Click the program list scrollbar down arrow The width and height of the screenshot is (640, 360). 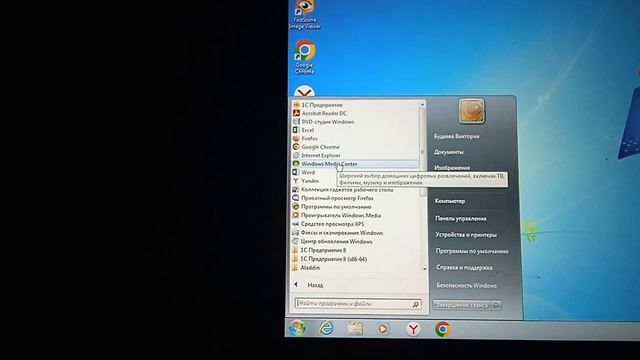(x=424, y=269)
